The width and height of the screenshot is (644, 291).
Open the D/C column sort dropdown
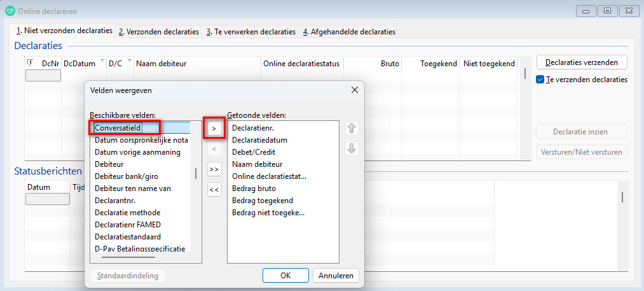[130, 62]
